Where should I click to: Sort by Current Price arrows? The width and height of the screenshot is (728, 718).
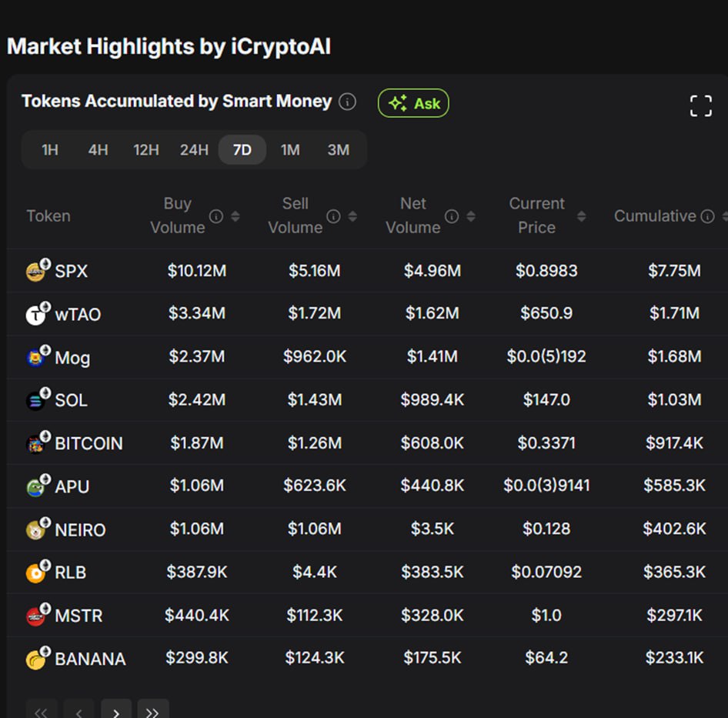581,216
